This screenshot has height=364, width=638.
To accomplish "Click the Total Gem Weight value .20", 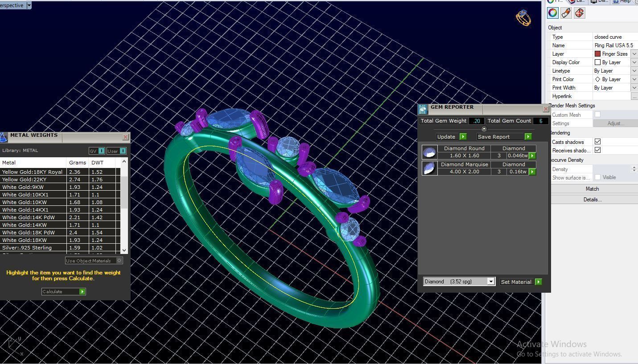I will pos(477,121).
